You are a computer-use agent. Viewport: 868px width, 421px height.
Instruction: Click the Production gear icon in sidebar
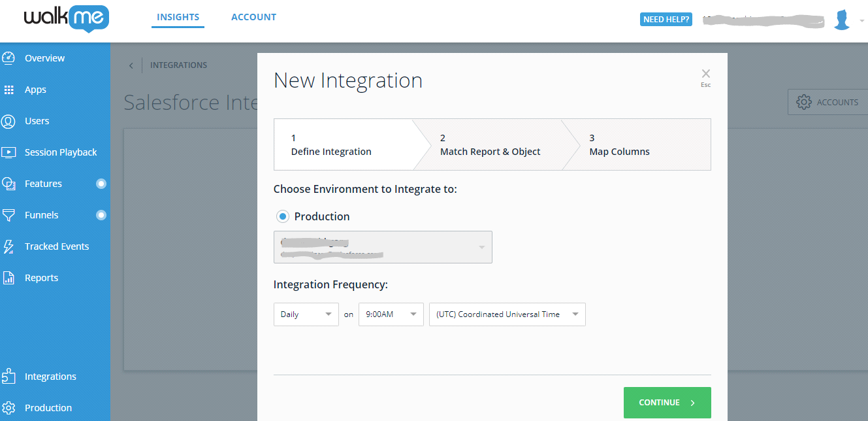pos(8,408)
